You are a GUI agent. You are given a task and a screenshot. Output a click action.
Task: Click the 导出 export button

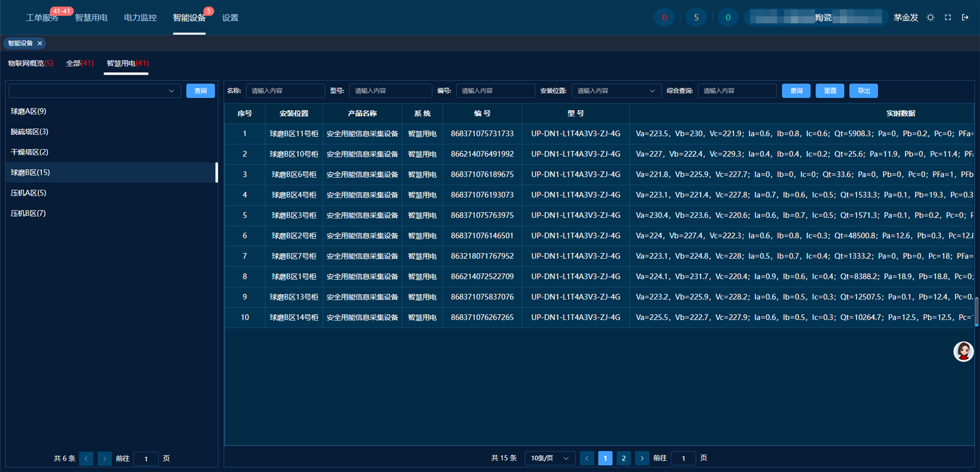pyautogui.click(x=863, y=91)
